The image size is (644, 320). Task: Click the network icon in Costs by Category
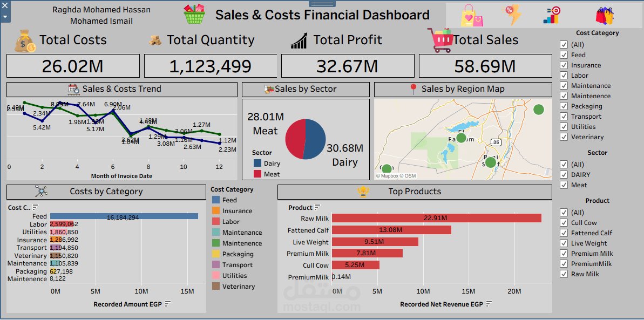42,192
